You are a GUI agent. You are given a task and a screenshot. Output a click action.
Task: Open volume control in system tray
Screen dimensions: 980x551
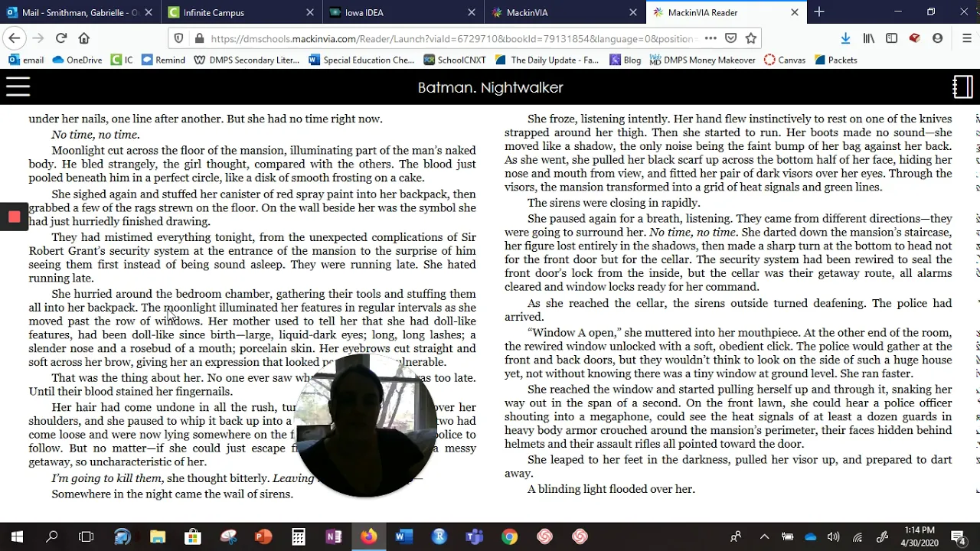pyautogui.click(x=834, y=537)
